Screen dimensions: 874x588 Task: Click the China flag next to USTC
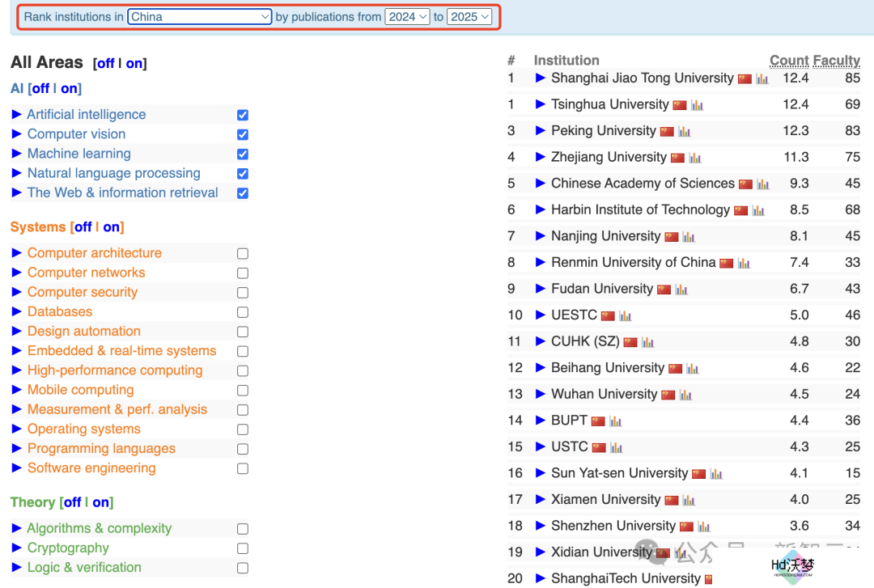coord(599,447)
